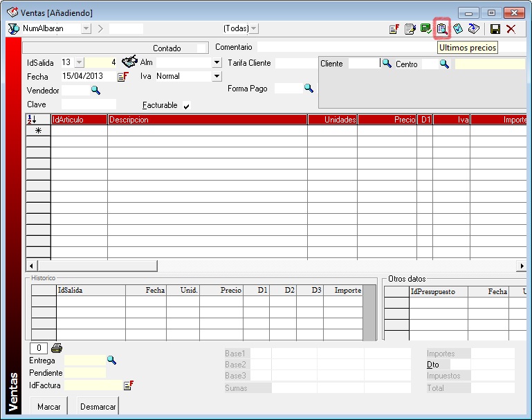Click the search icon left of NumAlbaran
This screenshot has width=532, height=420.
click(14, 29)
